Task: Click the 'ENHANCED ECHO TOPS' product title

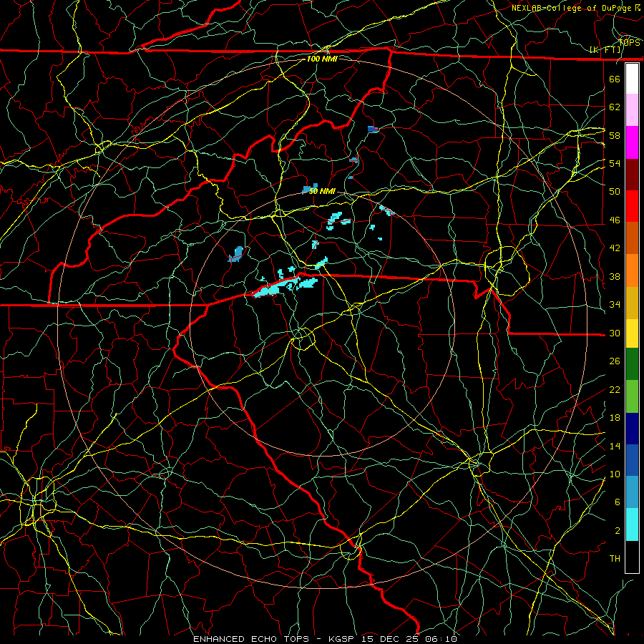Action: (251, 639)
